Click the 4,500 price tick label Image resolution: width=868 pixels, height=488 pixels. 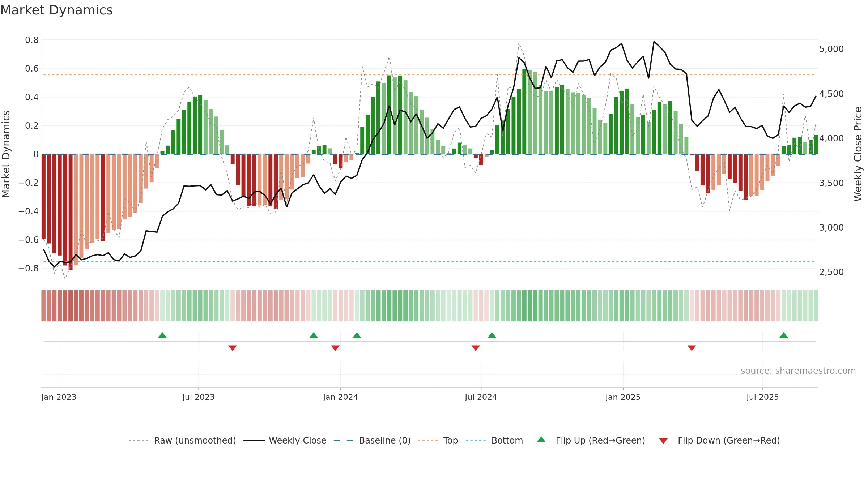coord(831,94)
